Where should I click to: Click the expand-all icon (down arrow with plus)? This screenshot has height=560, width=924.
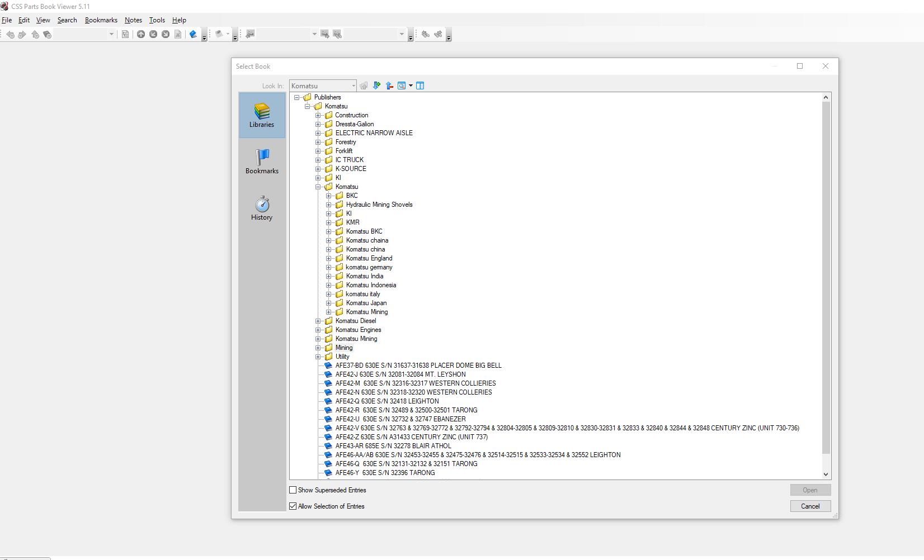tap(376, 86)
